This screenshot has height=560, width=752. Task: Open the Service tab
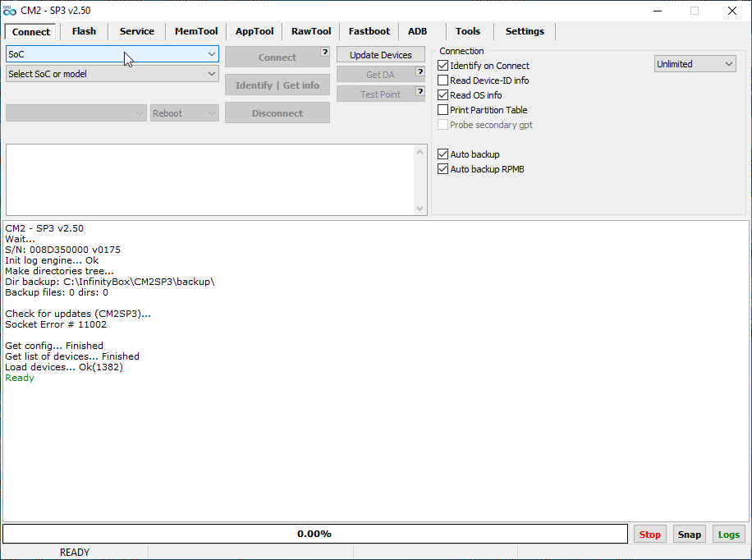136,31
